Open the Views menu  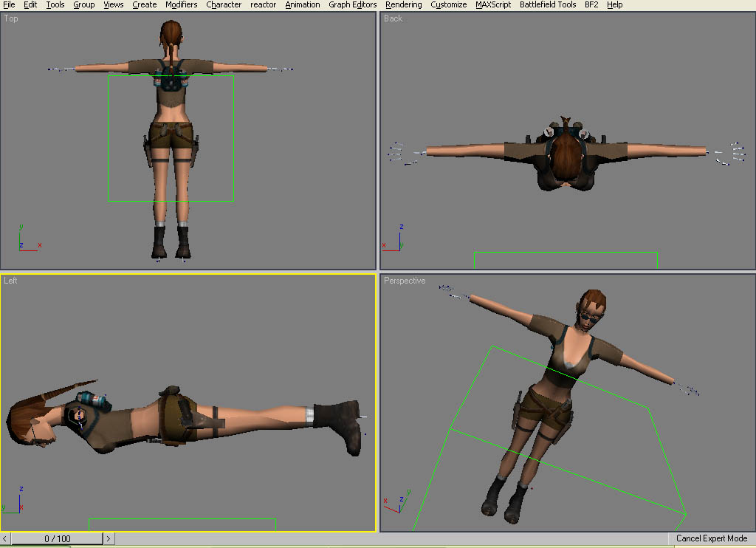(113, 5)
